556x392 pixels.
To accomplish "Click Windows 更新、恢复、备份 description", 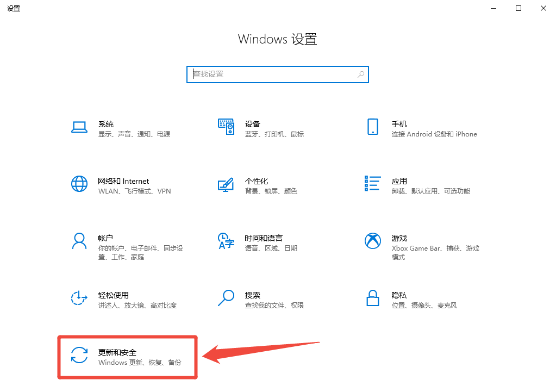I will point(140,363).
